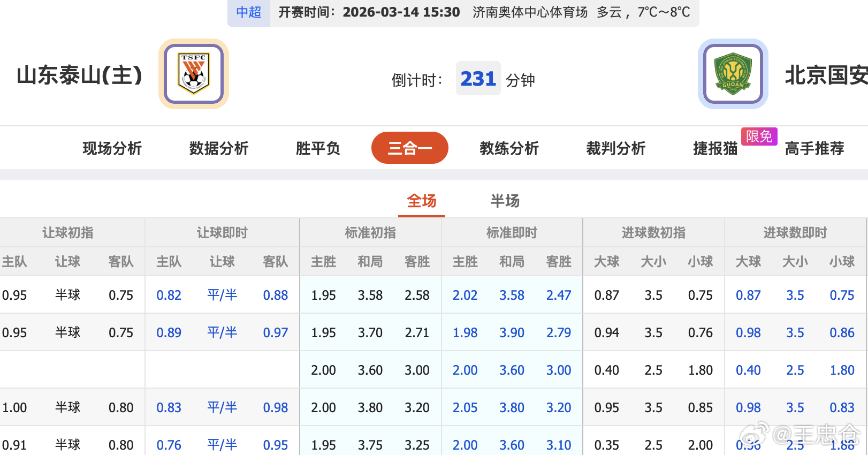This screenshot has height=455, width=868.
Task: Click the Shandong Taishan team logo
Action: pyautogui.click(x=194, y=74)
